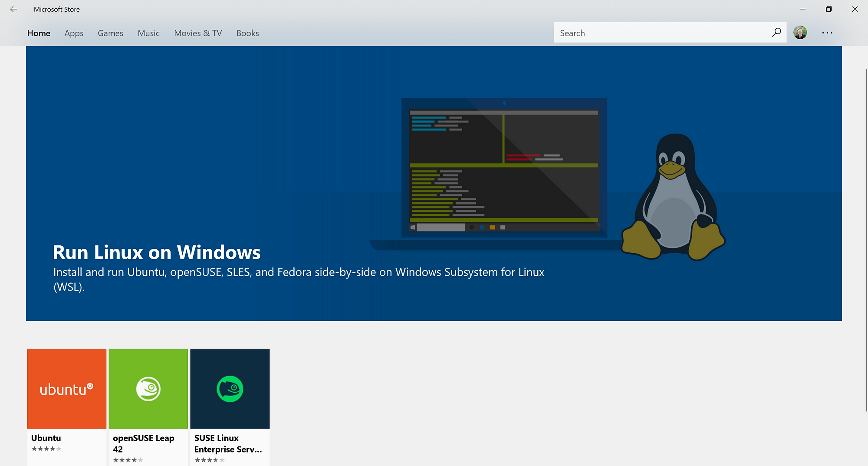Screen dimensions: 868x466
Task: Click the Tux penguin in the banner
Action: [674, 197]
